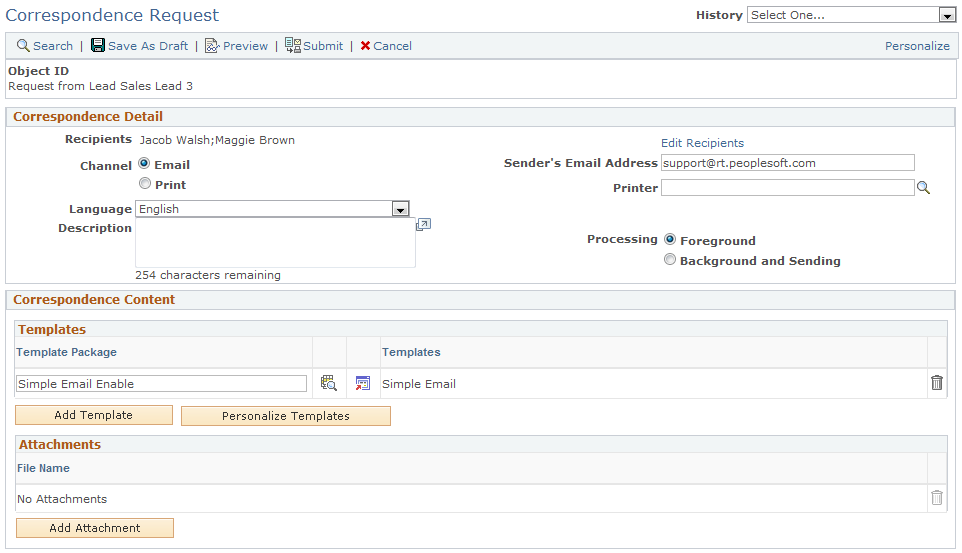Choose Background and Sending processing
Viewport: 962px width, 553px height.
point(670,260)
